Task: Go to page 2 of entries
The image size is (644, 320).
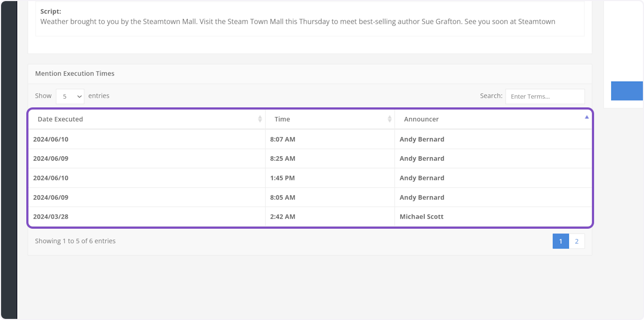Action: pyautogui.click(x=577, y=242)
